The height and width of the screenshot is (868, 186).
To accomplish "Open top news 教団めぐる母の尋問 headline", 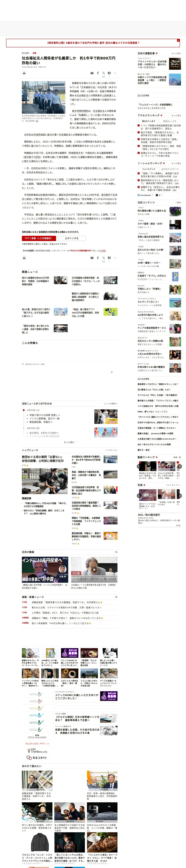I will (x=43, y=459).
